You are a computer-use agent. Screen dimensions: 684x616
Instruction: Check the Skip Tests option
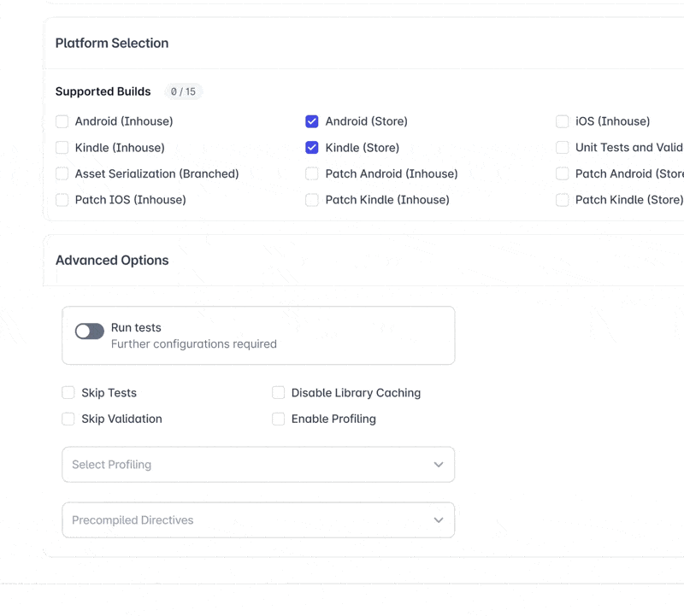[68, 393]
